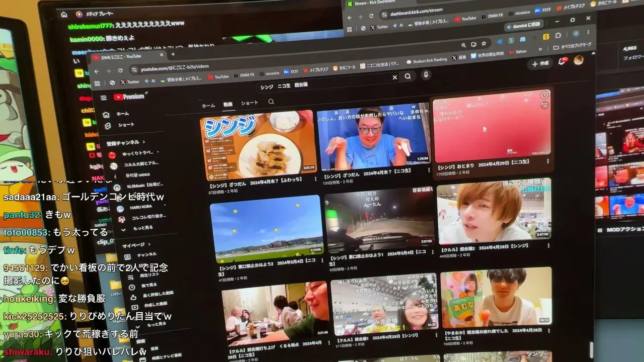Expand the マイページ section
Screen dimensions: 644x362
[136, 245]
